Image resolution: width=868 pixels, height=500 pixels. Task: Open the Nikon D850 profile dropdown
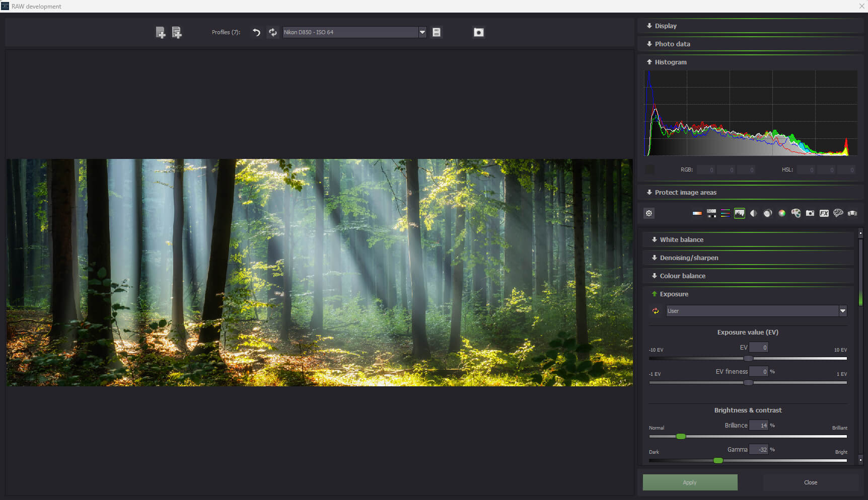click(422, 32)
